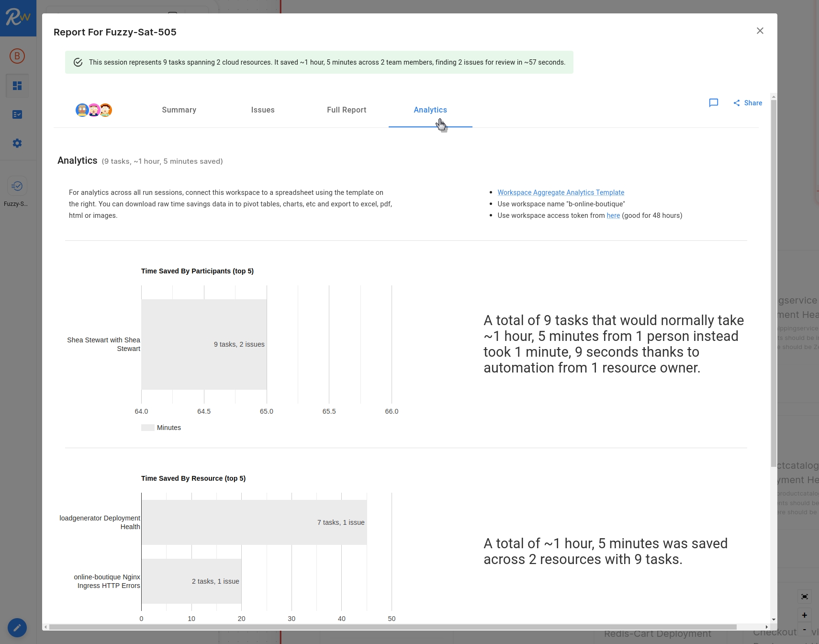
Task: Click the loadgenerator Deployment Health bar
Action: [254, 522]
